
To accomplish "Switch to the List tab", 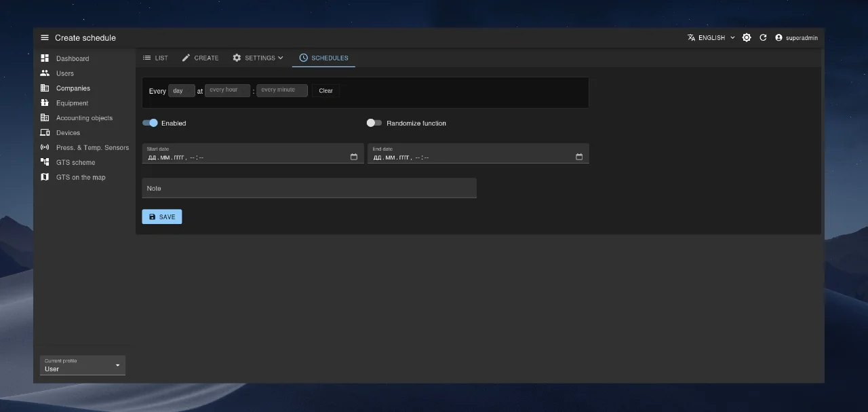I will coord(155,58).
